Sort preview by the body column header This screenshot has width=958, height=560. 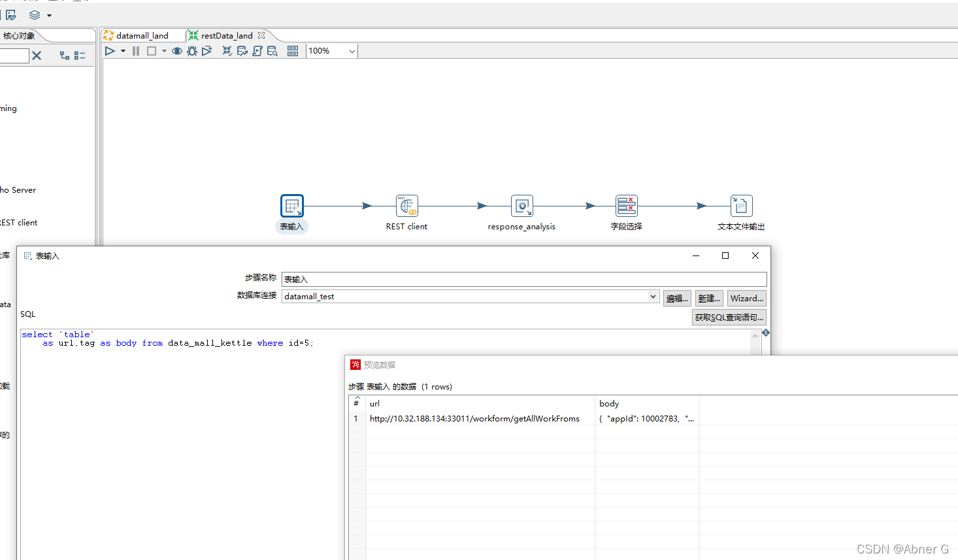(647, 403)
